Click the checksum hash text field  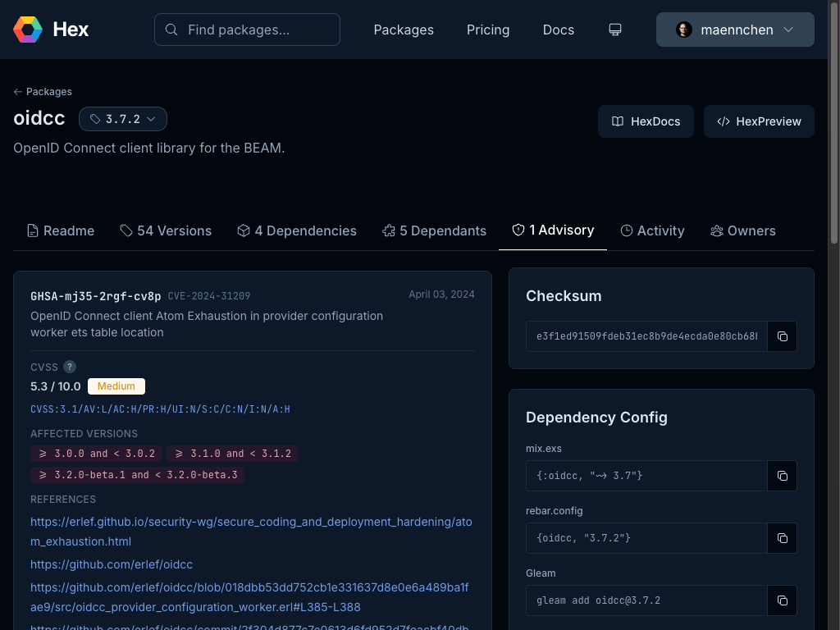[646, 336]
